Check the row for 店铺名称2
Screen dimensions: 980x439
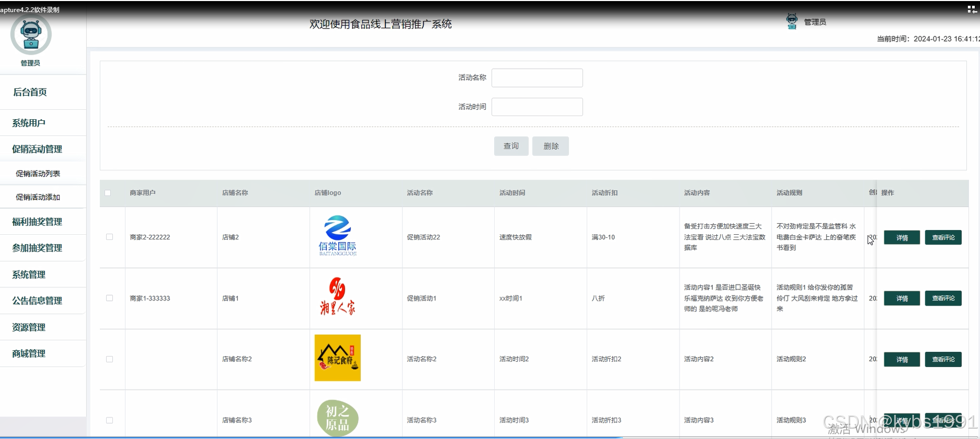(x=109, y=359)
